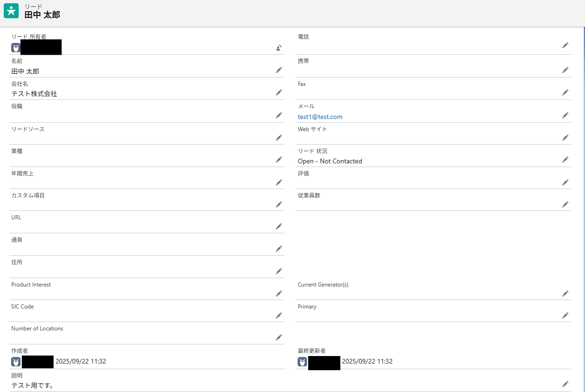
Task: Click edit icon for 年間売上
Action: tap(279, 182)
